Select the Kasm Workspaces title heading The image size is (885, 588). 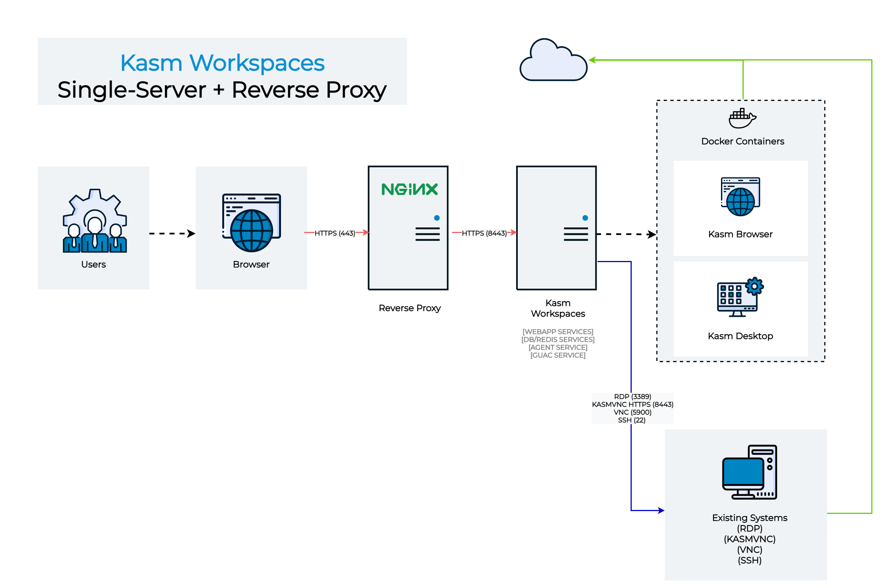coord(223,63)
